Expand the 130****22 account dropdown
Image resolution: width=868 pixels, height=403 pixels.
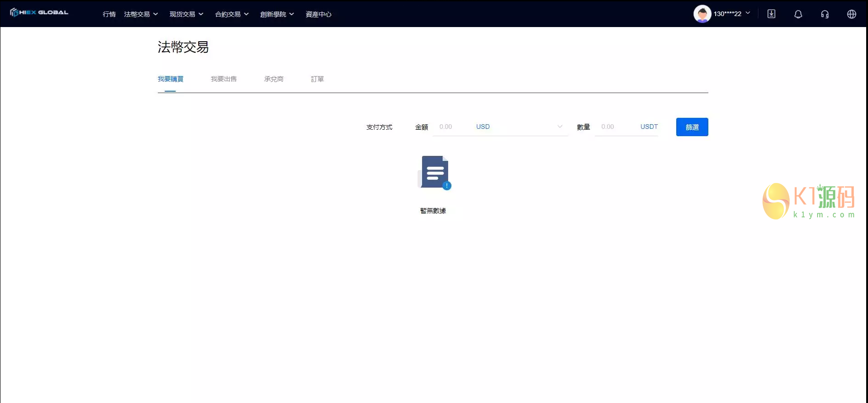732,14
